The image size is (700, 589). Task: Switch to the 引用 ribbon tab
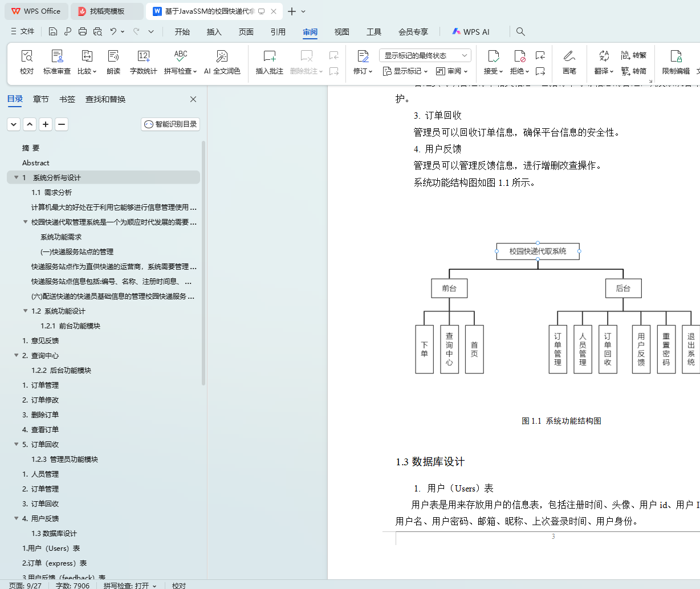click(x=278, y=32)
